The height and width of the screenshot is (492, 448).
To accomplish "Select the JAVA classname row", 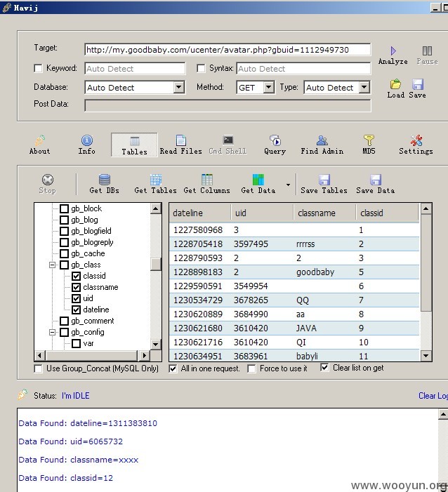I will [294, 328].
